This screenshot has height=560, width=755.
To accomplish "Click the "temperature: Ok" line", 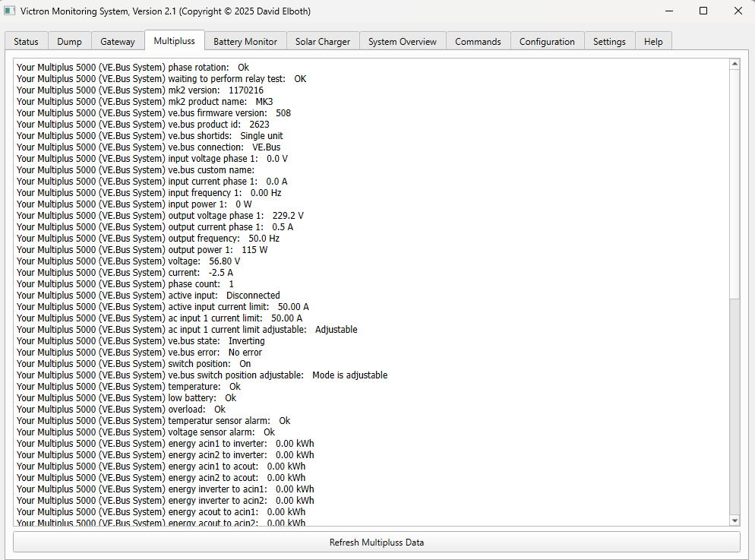I will tap(128, 387).
